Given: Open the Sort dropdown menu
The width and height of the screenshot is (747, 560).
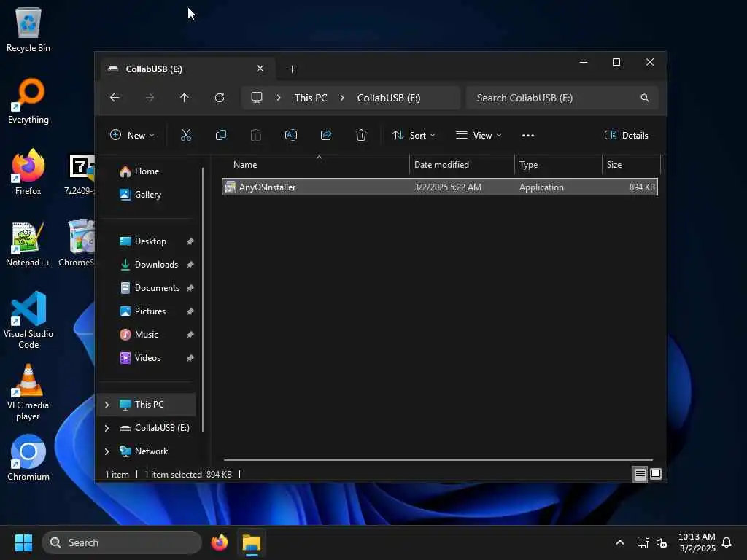Looking at the screenshot, I should click(x=414, y=135).
